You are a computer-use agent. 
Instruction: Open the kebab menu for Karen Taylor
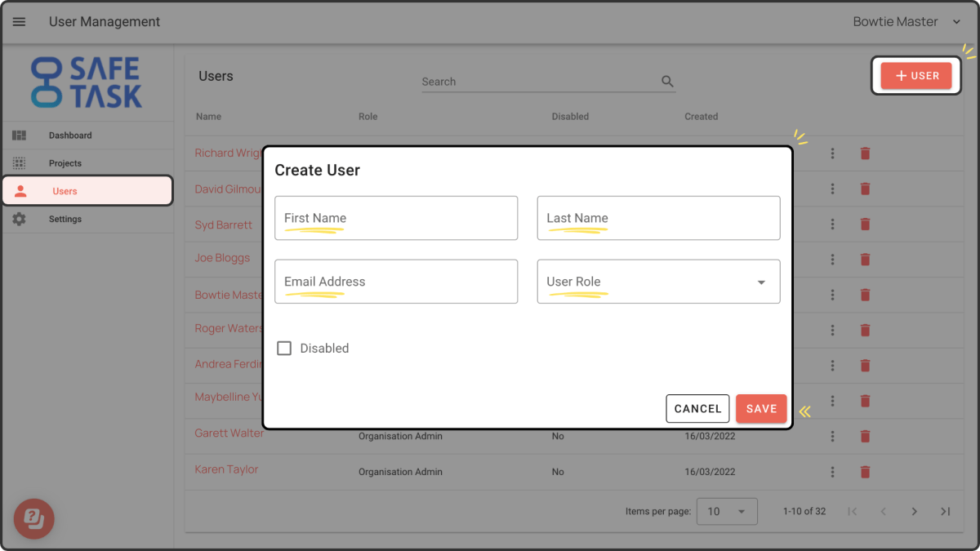832,472
